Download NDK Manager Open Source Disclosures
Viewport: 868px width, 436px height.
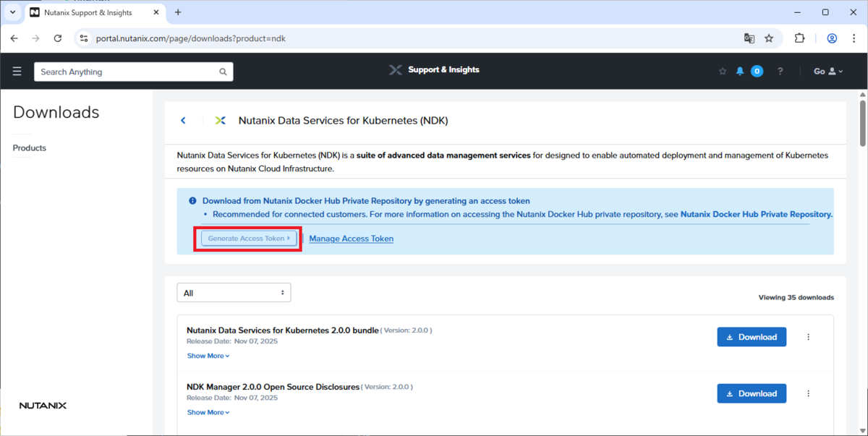[752, 393]
